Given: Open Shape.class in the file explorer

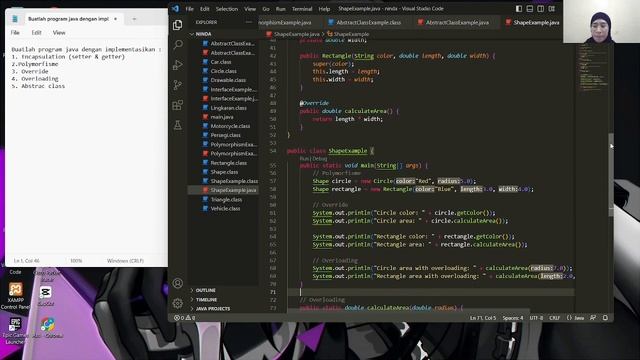Looking at the screenshot, I should tap(224, 172).
